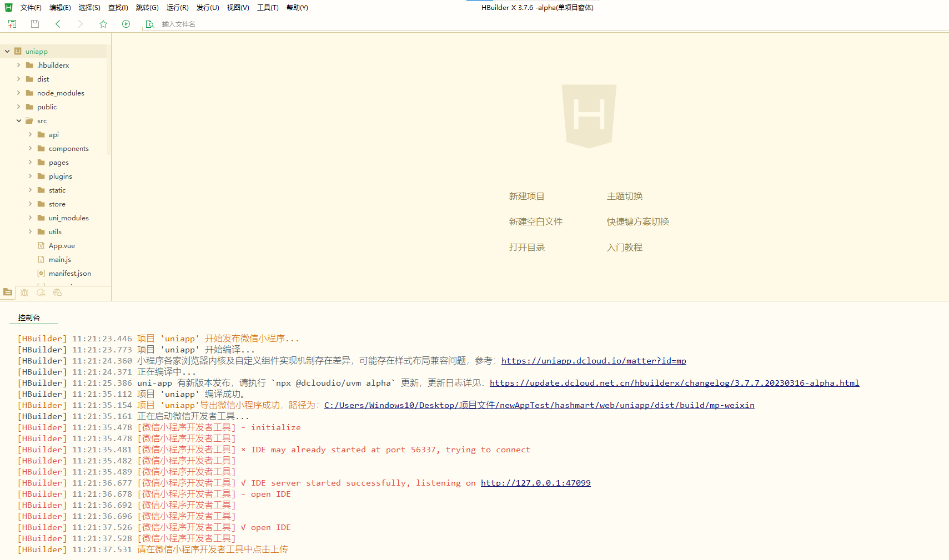Open the 运行(R) menu
The width and height of the screenshot is (949, 560).
(178, 8)
